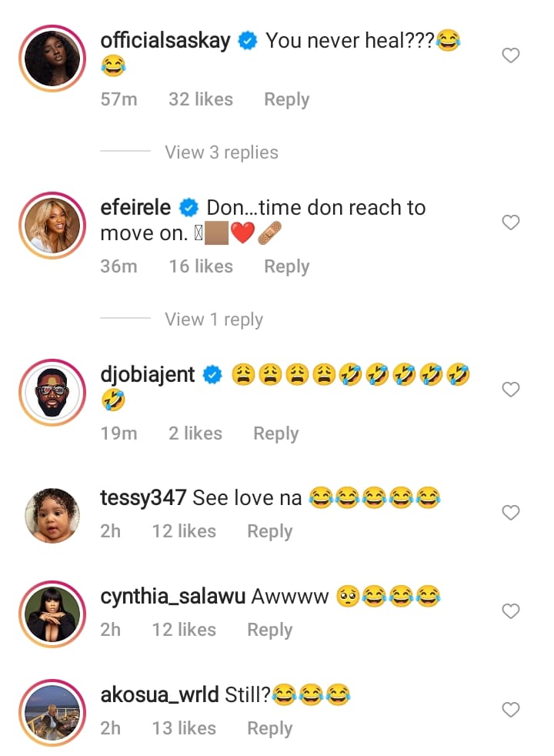Open officialsaskay's profile picture
The width and height of the screenshot is (554, 756).
click(53, 59)
